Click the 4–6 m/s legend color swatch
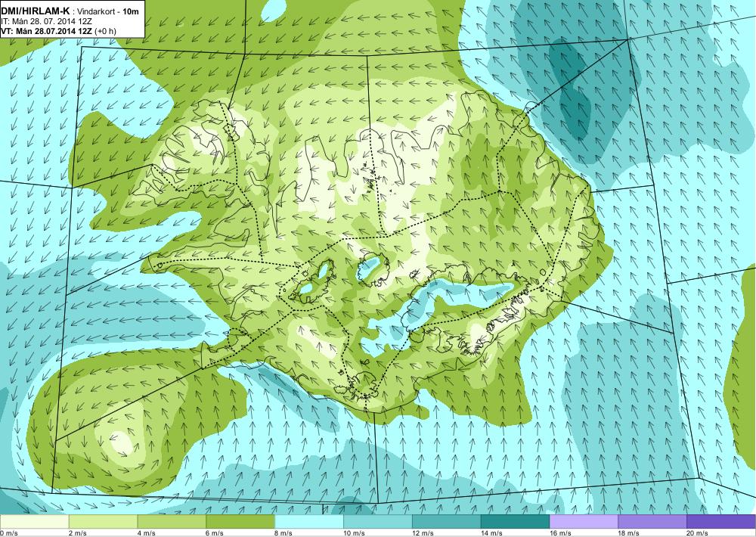 172,522
